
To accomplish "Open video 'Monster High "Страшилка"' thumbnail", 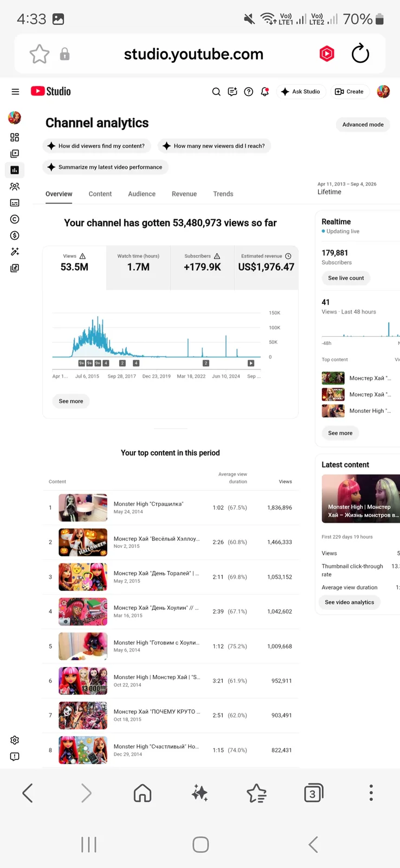I will (83, 508).
